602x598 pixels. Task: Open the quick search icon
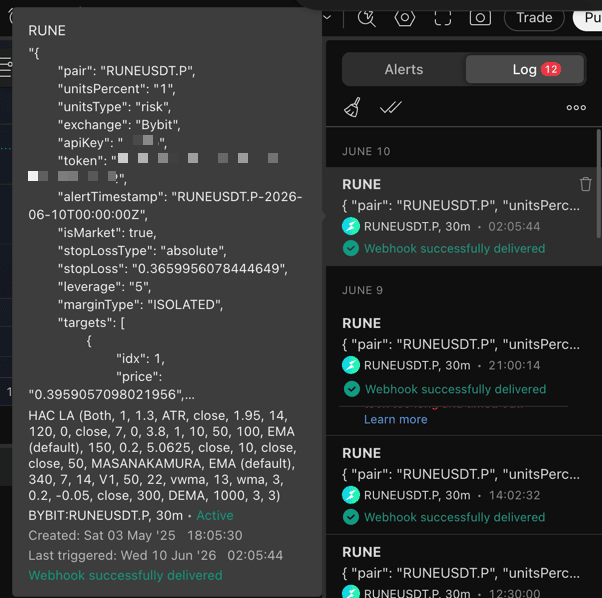367,18
